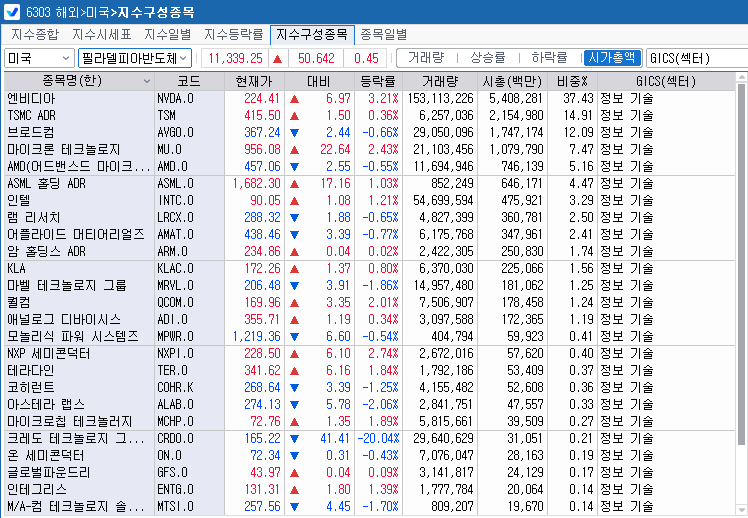Viewport: 748px width, 518px height.
Task: Switch to the 지수시세표 tab
Action: (x=102, y=34)
